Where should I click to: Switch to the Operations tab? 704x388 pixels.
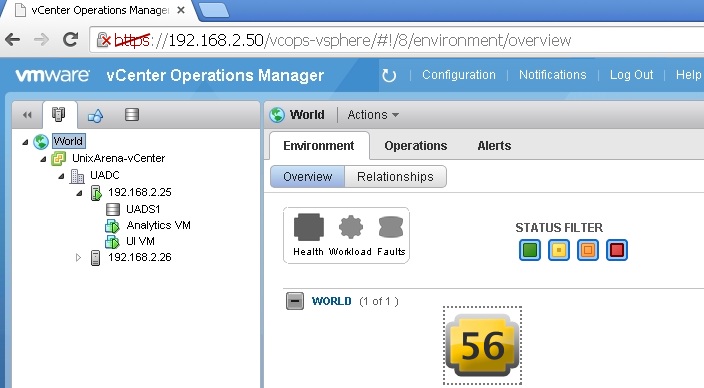point(416,146)
